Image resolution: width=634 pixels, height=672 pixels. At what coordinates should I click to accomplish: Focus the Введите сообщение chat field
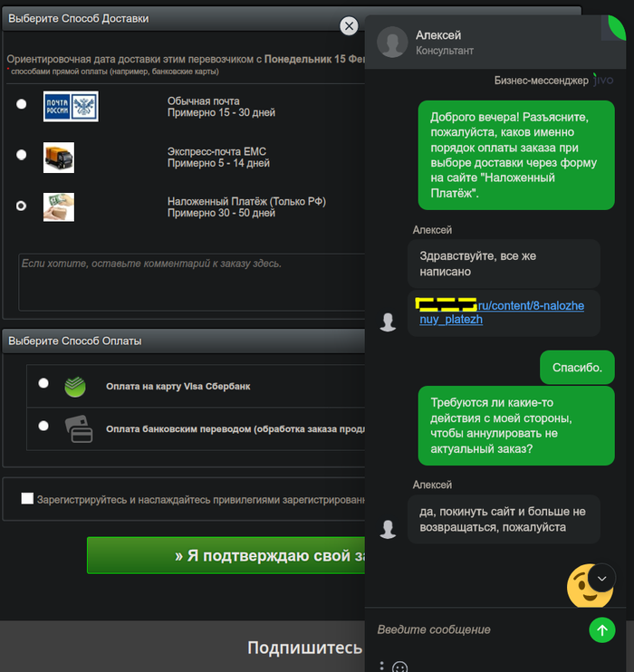click(x=478, y=629)
